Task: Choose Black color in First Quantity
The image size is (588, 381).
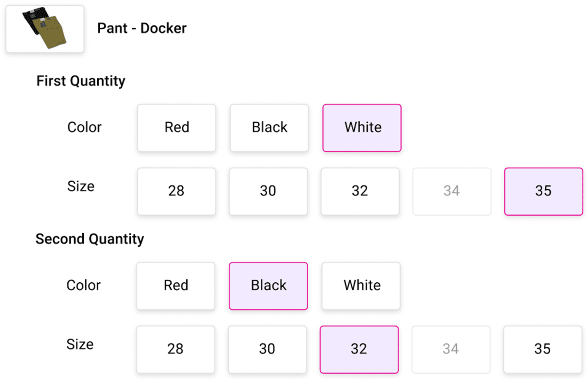Action: pyautogui.click(x=269, y=128)
